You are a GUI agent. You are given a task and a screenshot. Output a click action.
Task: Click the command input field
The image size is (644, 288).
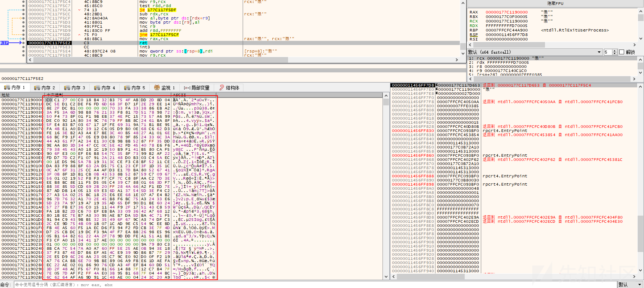coord(315,285)
